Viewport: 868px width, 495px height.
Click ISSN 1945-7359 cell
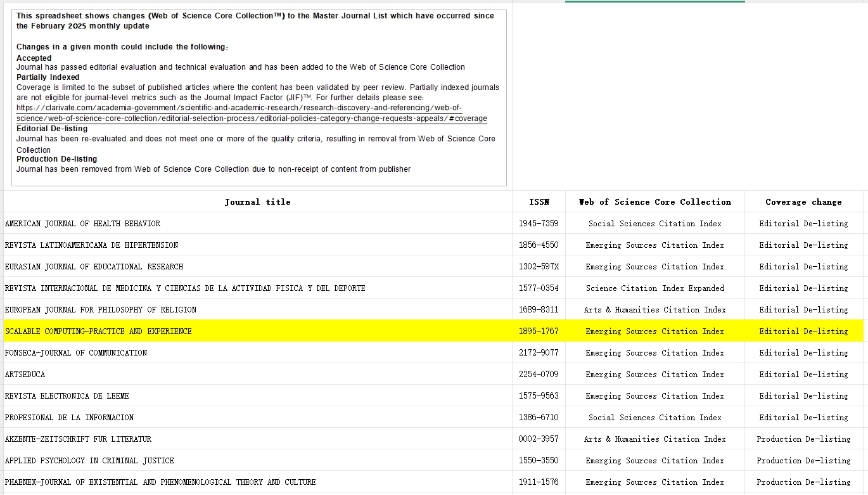click(x=539, y=223)
